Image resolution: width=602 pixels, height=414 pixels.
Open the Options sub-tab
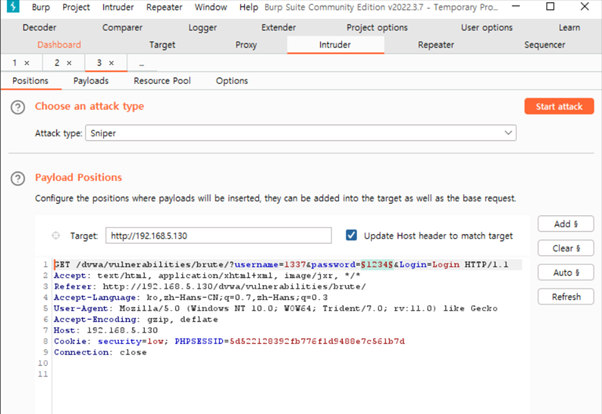click(232, 81)
